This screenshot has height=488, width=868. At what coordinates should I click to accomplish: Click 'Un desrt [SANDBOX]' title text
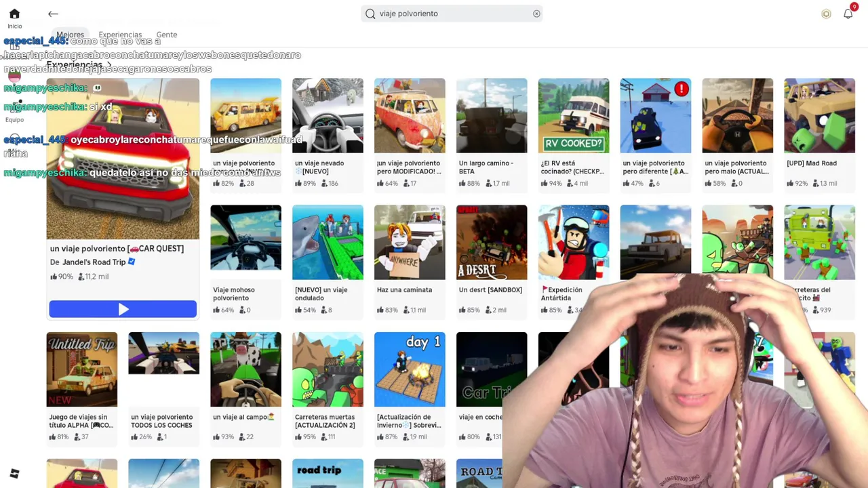pos(490,290)
